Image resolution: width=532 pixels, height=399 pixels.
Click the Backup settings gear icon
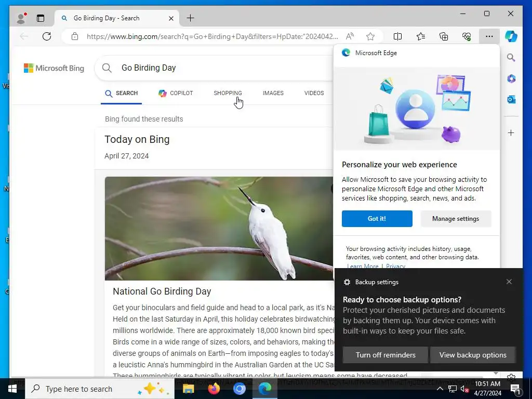tap(347, 282)
